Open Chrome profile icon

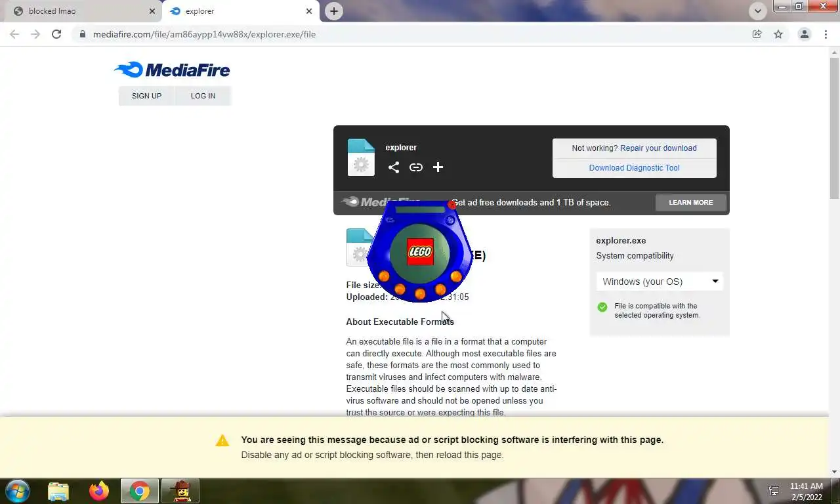[x=804, y=34]
